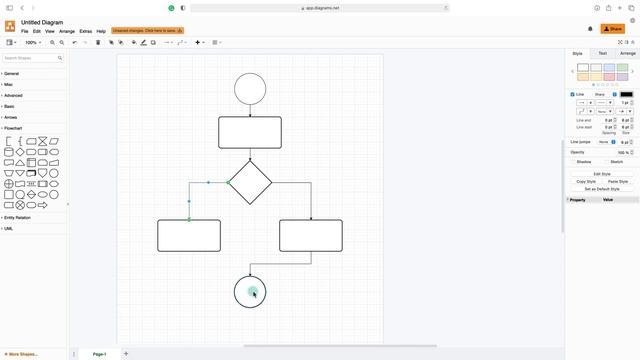Open the View menu
This screenshot has height=360, width=640.
pyautogui.click(x=50, y=31)
